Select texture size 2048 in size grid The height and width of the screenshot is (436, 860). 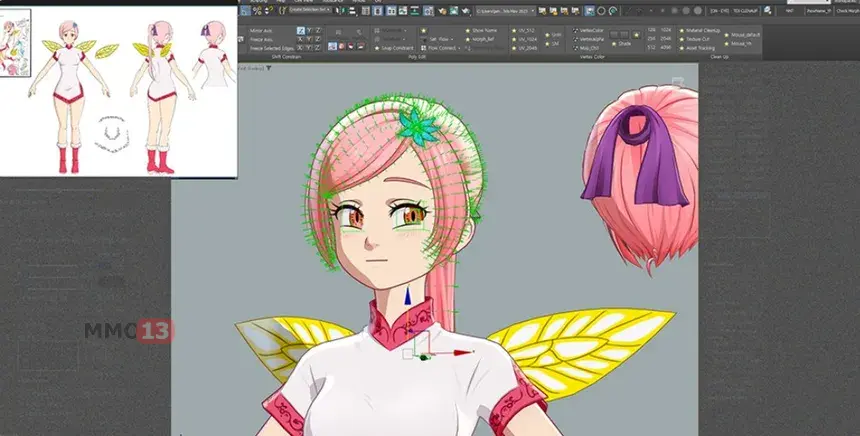[x=666, y=39]
